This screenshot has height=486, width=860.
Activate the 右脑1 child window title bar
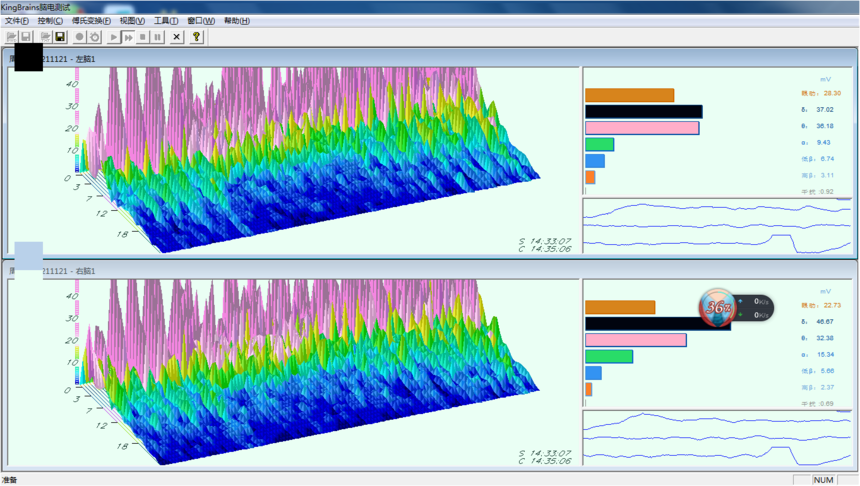pos(430,270)
